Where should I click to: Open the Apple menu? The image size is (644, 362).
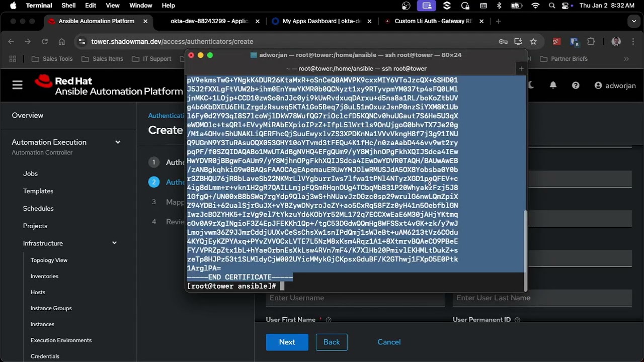(13, 6)
